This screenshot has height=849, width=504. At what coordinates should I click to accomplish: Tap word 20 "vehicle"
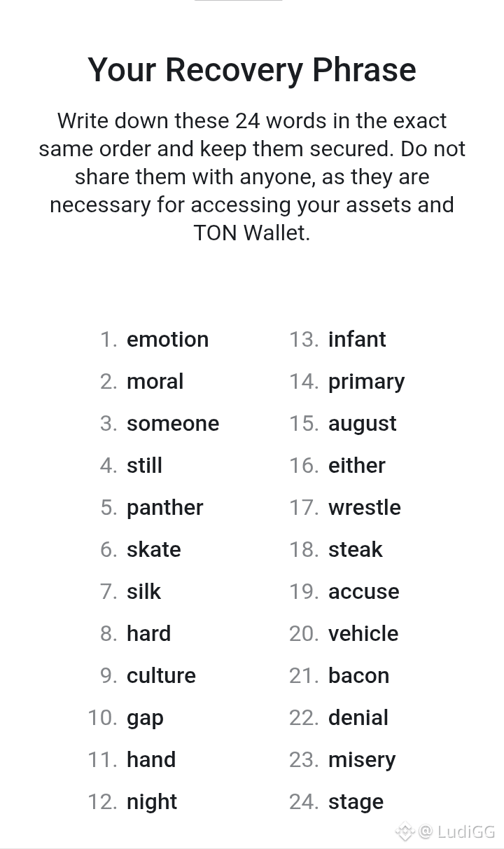pyautogui.click(x=363, y=634)
